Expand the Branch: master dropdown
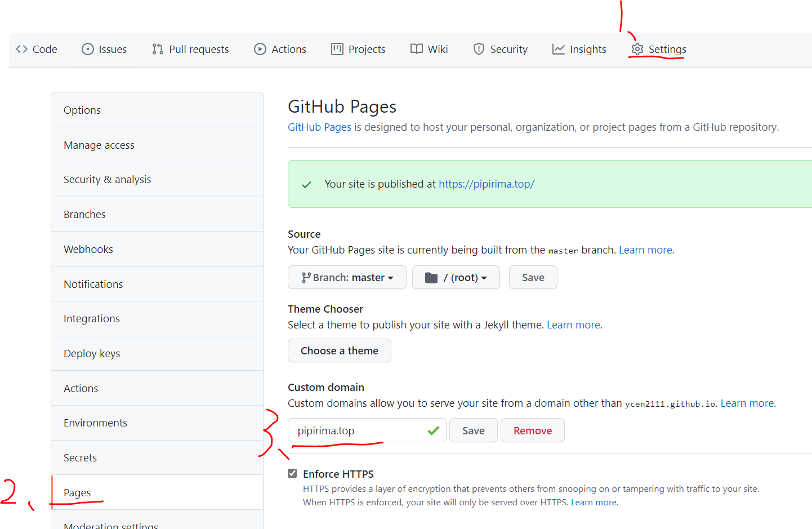 (x=347, y=277)
